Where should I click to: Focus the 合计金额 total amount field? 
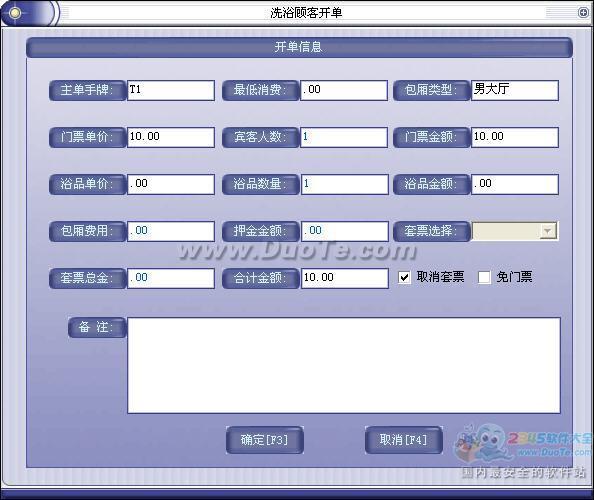click(344, 278)
